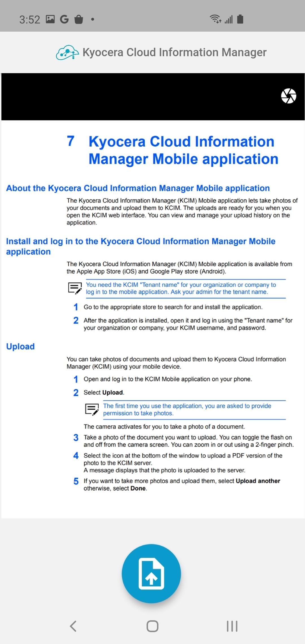Tap the Google G notification icon
Screen dimensions: 305x644
tap(64, 19)
